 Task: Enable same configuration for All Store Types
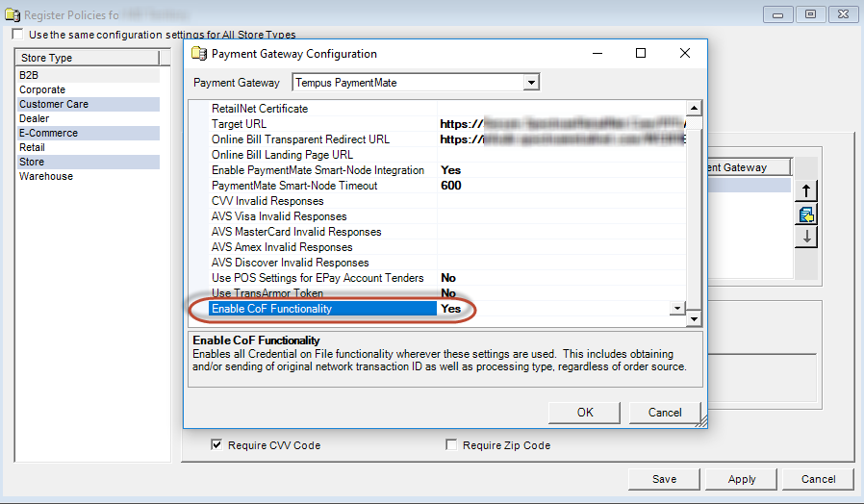[18, 35]
